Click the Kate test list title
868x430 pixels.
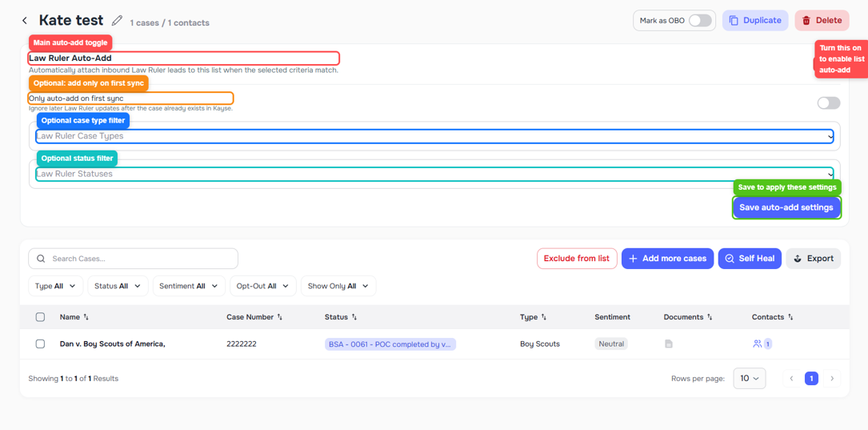[71, 21]
